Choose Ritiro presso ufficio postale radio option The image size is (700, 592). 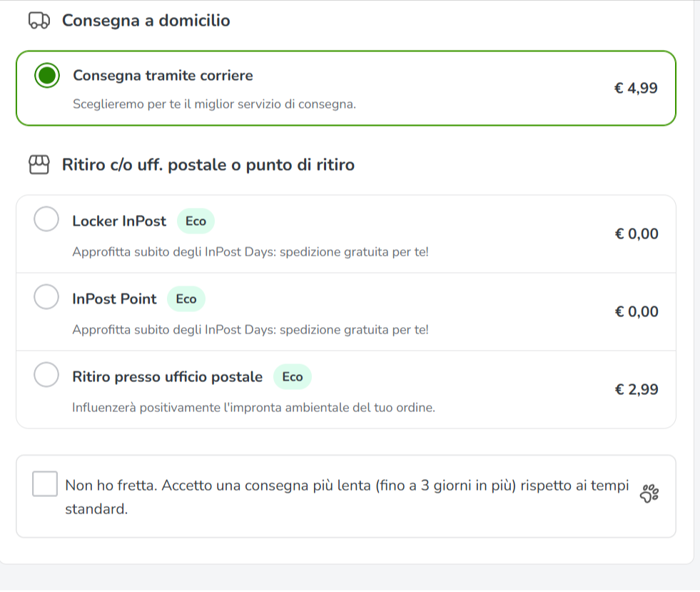coord(46,374)
